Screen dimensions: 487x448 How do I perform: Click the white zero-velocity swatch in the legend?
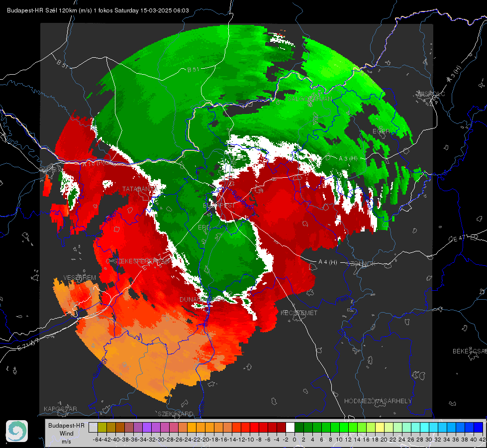click(290, 428)
